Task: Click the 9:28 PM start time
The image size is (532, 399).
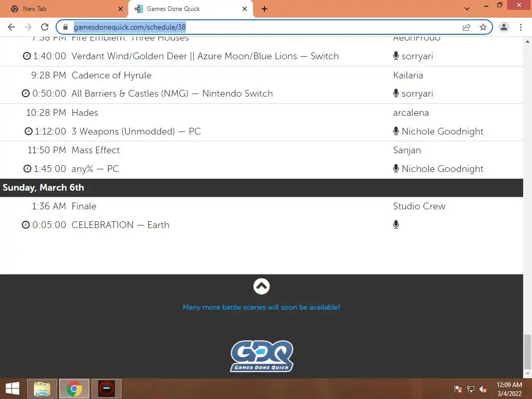Action: coord(48,75)
